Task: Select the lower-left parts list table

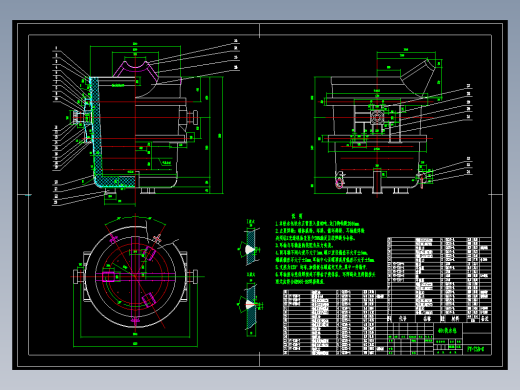Action: click(335, 322)
